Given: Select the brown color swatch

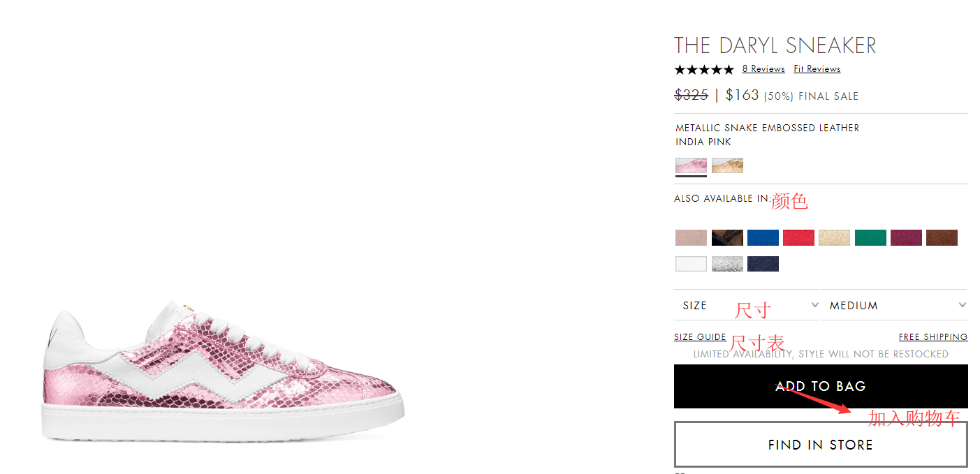Looking at the screenshot, I should (x=942, y=237).
